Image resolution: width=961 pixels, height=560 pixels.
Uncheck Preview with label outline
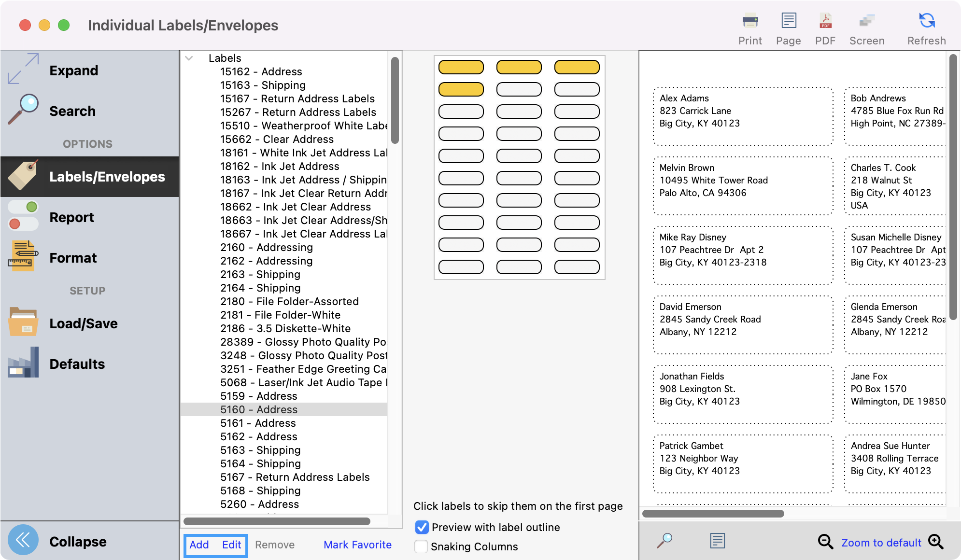(x=421, y=527)
